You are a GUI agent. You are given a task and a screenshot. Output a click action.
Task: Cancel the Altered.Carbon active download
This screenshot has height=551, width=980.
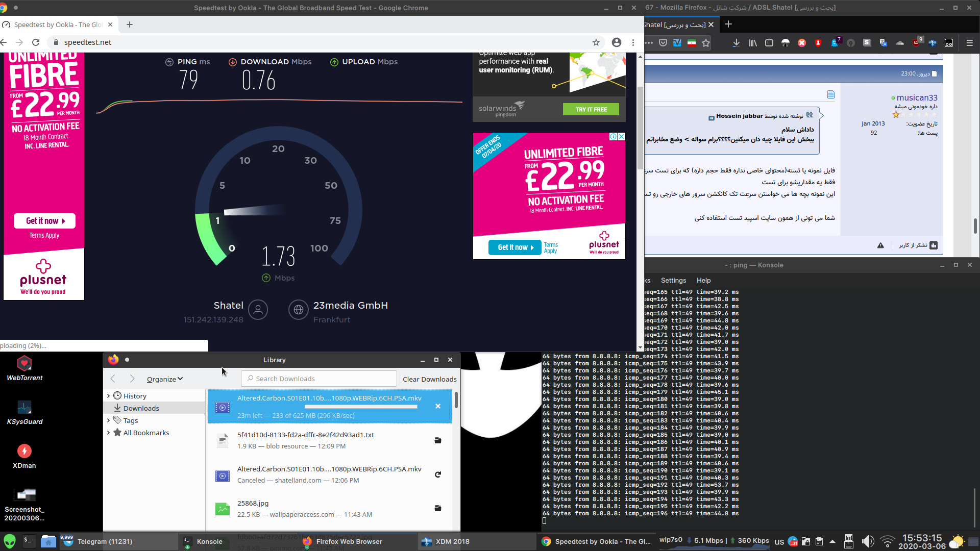click(438, 406)
